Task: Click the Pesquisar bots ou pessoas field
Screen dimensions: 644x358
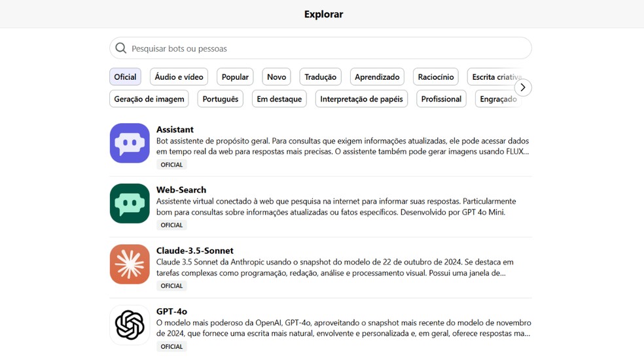Action: [327, 48]
